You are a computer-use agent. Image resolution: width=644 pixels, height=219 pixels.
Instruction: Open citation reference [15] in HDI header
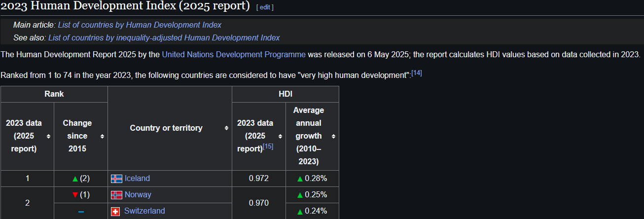(268, 146)
